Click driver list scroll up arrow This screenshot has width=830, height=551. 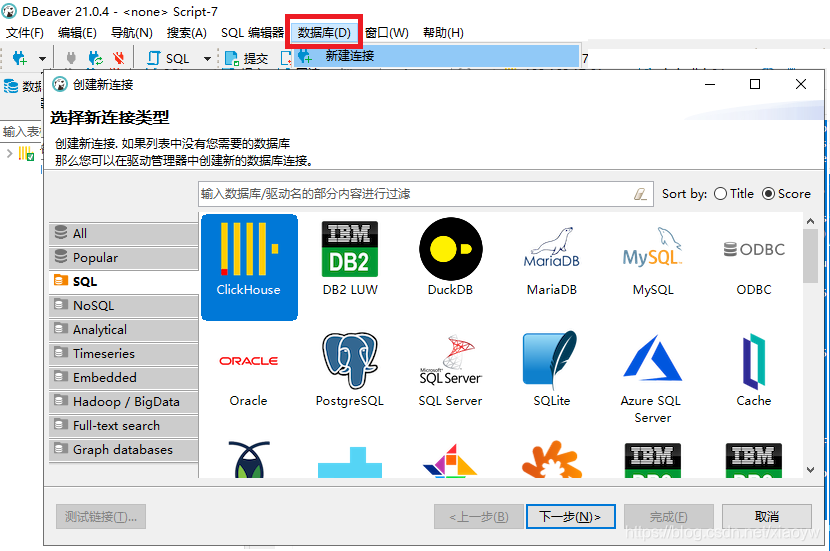click(x=810, y=221)
